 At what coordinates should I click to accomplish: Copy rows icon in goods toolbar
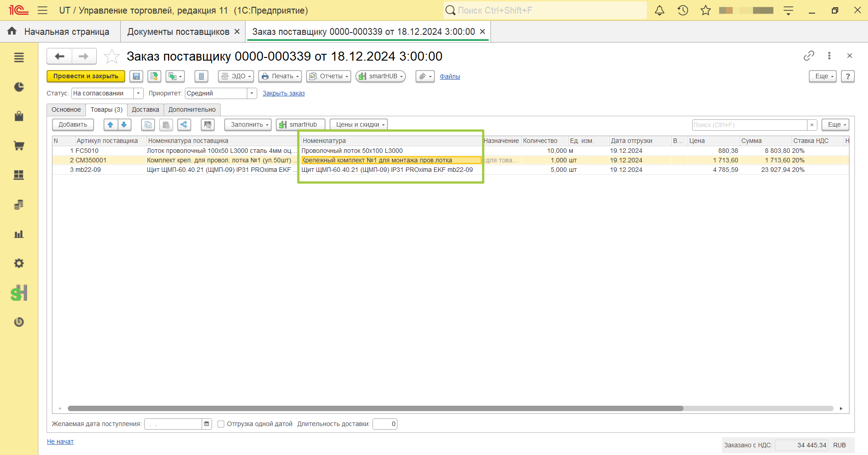point(148,124)
